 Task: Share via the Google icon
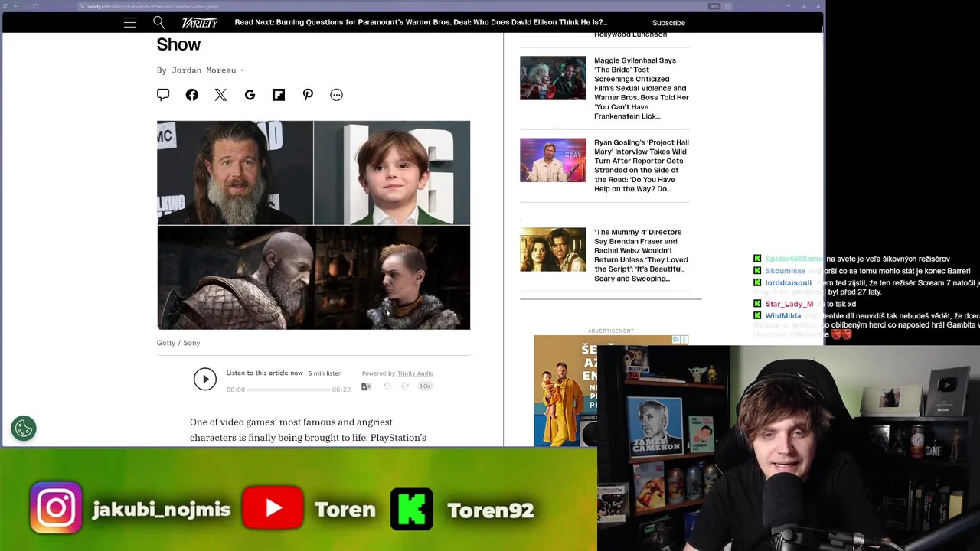(x=250, y=95)
